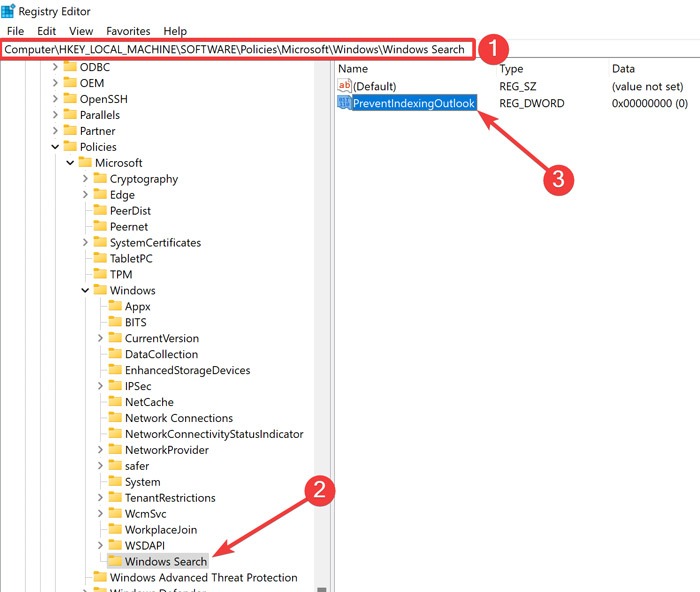Click the Windows Search folder icon
The width and height of the screenshot is (700, 592).
click(116, 561)
